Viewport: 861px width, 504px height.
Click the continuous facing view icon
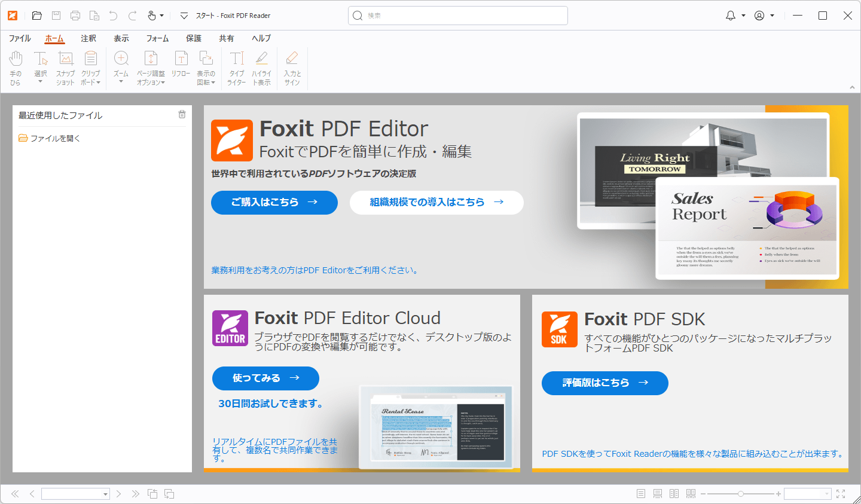coord(691,494)
